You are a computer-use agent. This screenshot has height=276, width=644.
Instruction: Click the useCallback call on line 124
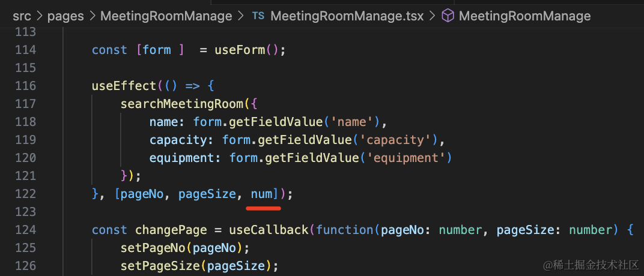click(269, 230)
